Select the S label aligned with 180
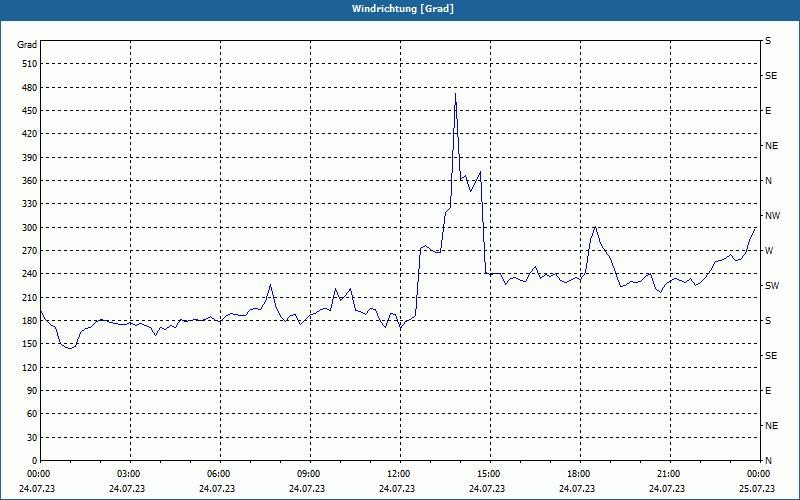The height and width of the screenshot is (500, 800). [x=768, y=321]
